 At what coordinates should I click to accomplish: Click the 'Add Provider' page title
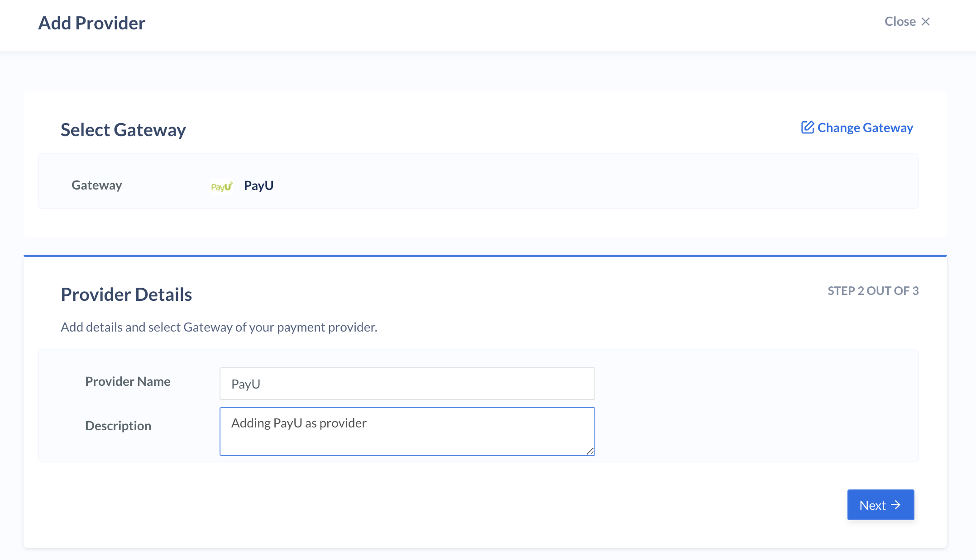(91, 23)
